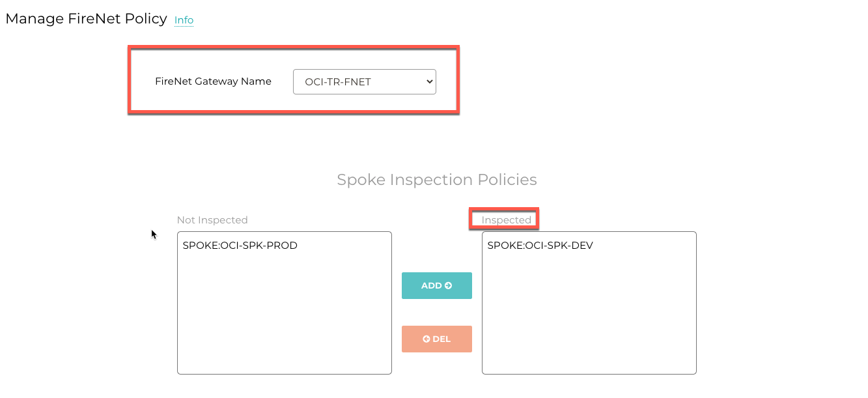Click the DEL button to remove inspection
868x398 pixels.
[x=436, y=339]
